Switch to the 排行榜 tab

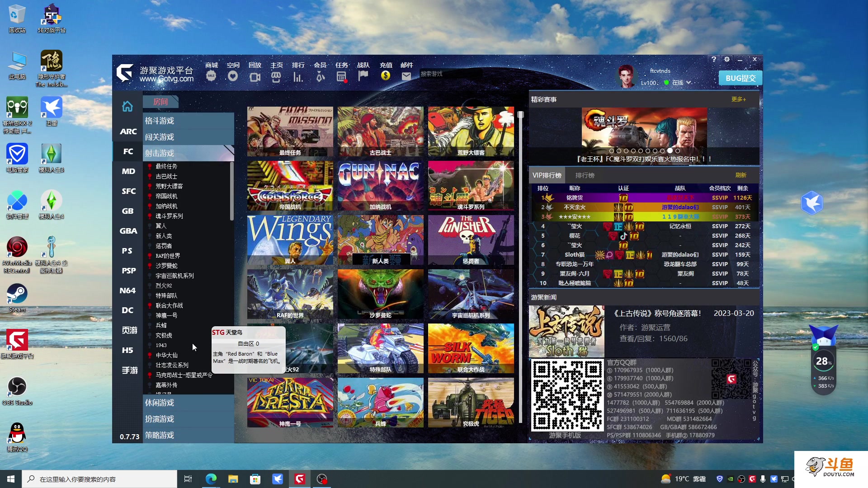click(585, 175)
